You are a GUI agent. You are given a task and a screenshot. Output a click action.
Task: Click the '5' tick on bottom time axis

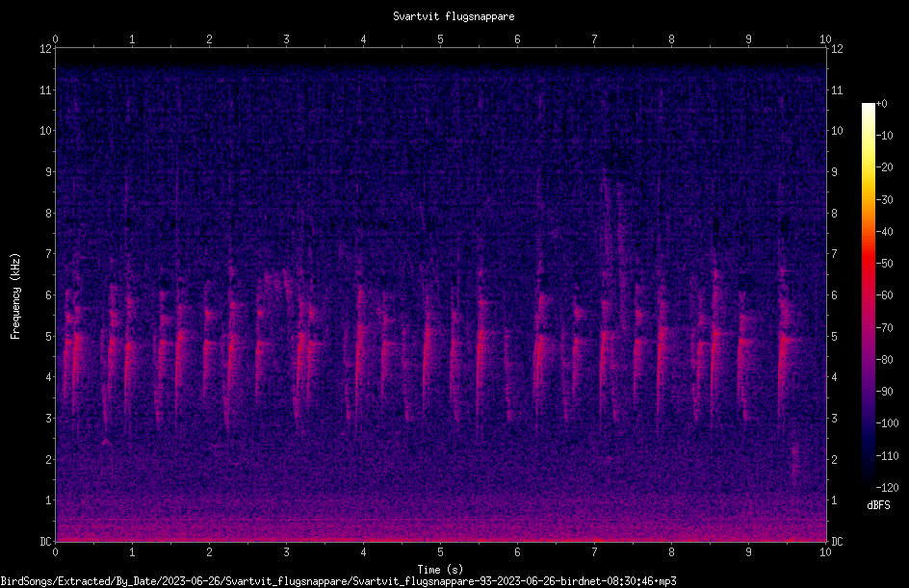(441, 552)
